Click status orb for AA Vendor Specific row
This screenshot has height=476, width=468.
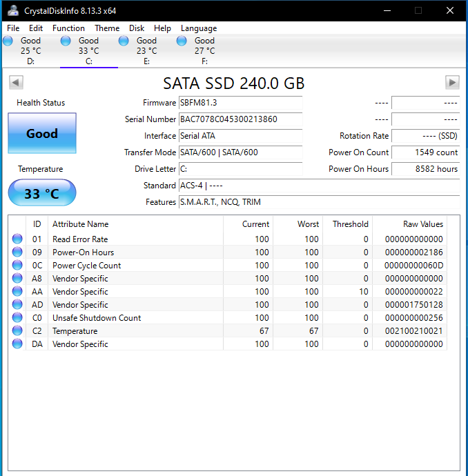[x=17, y=291]
